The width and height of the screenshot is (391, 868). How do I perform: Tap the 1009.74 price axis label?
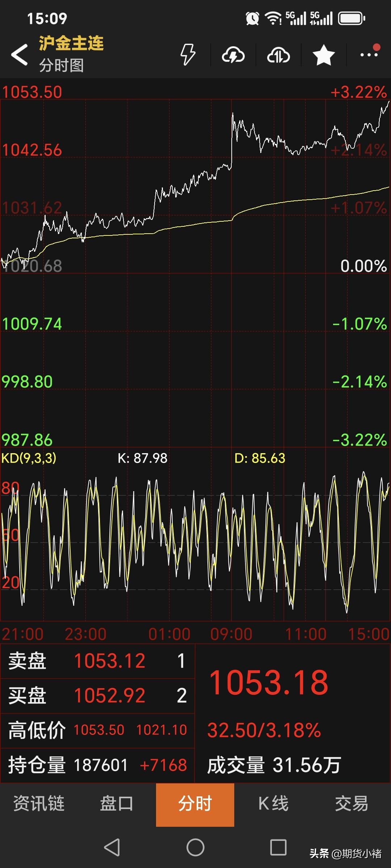click(x=32, y=324)
